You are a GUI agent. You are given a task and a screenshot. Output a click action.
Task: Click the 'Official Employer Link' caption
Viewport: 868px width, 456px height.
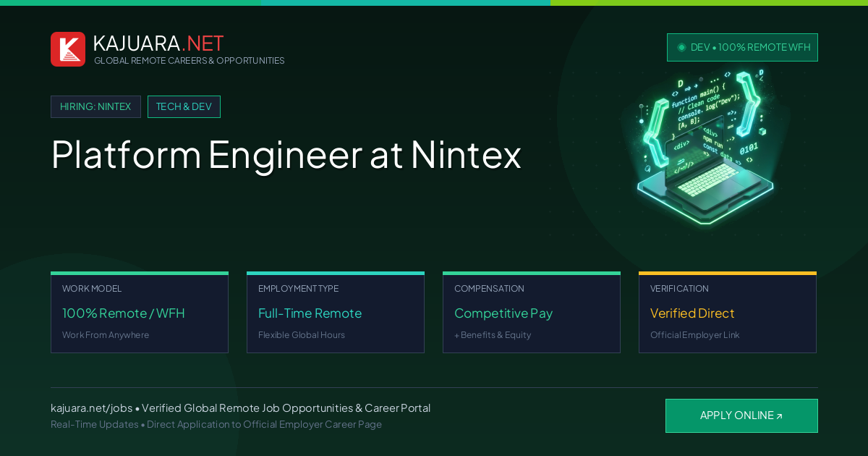(694, 335)
